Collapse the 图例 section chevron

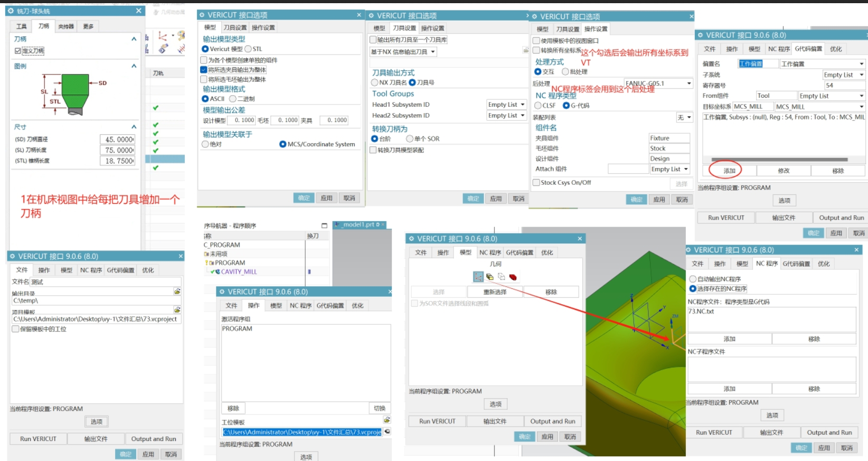[x=134, y=66]
